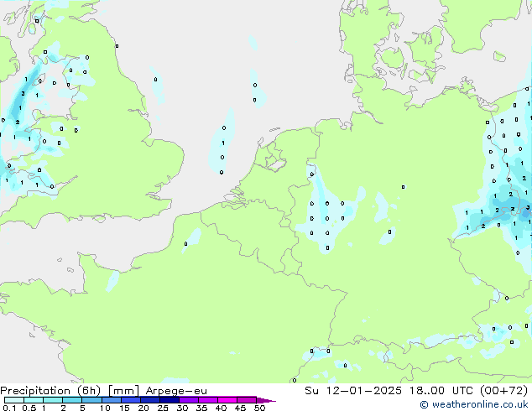The width and height of the screenshot is (532, 411).
Task: Click the "0.1" legend scale label
Action: tap(9, 408)
